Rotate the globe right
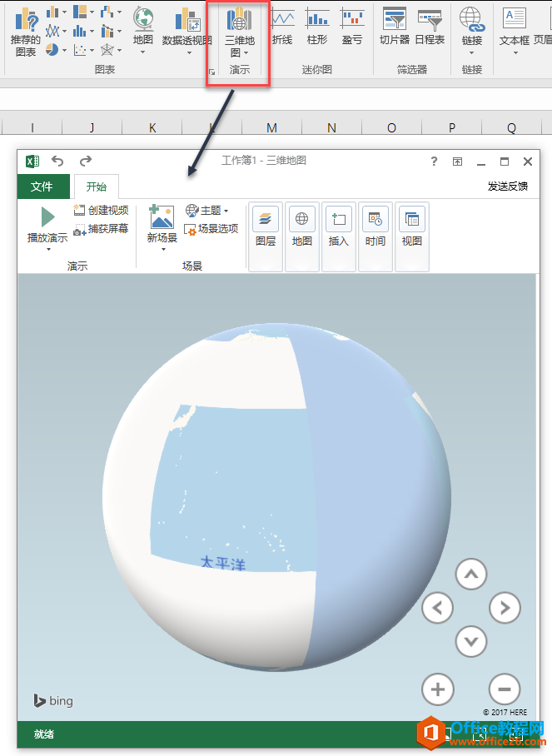 pos(505,608)
